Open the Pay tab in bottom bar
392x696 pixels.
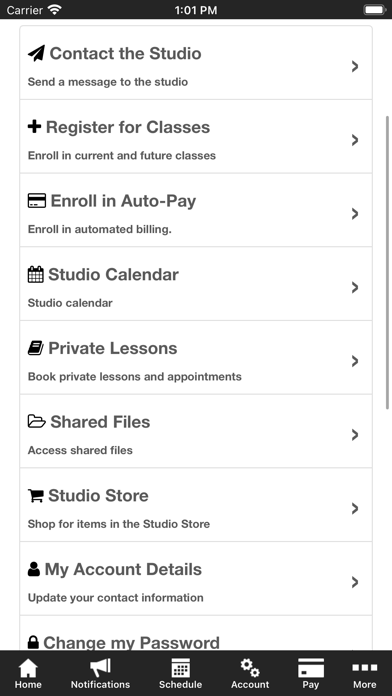click(311, 673)
